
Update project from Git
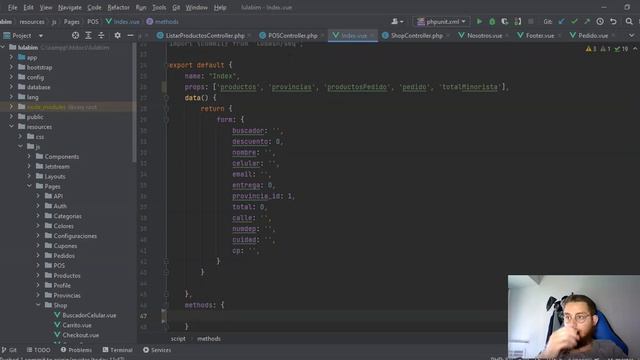pos(562,21)
